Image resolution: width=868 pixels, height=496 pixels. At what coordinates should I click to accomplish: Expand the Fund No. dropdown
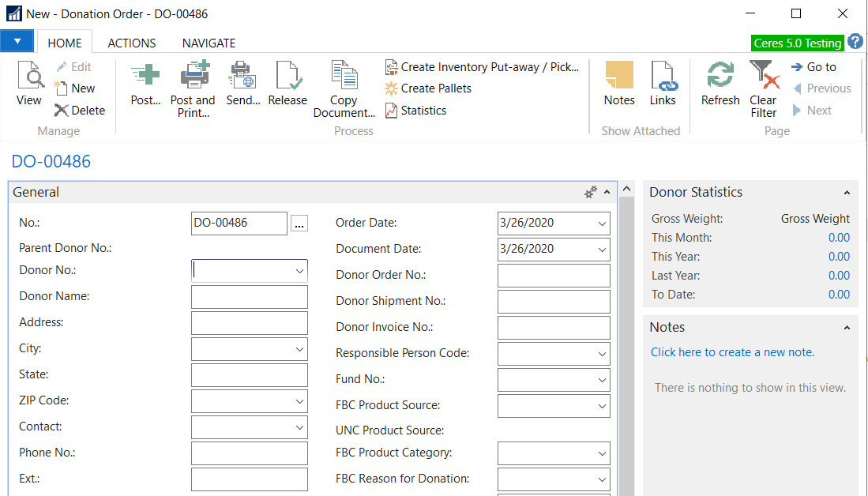(x=602, y=380)
